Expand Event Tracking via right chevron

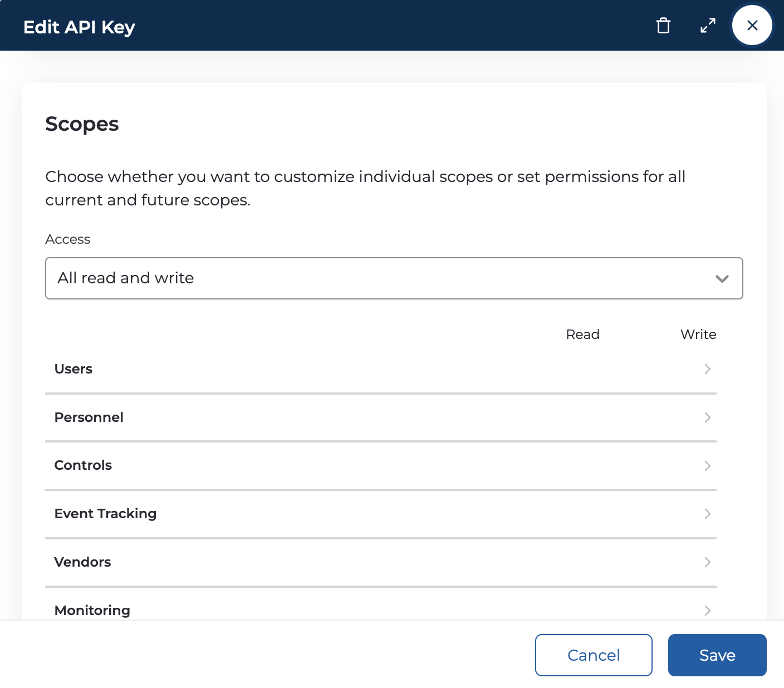707,514
